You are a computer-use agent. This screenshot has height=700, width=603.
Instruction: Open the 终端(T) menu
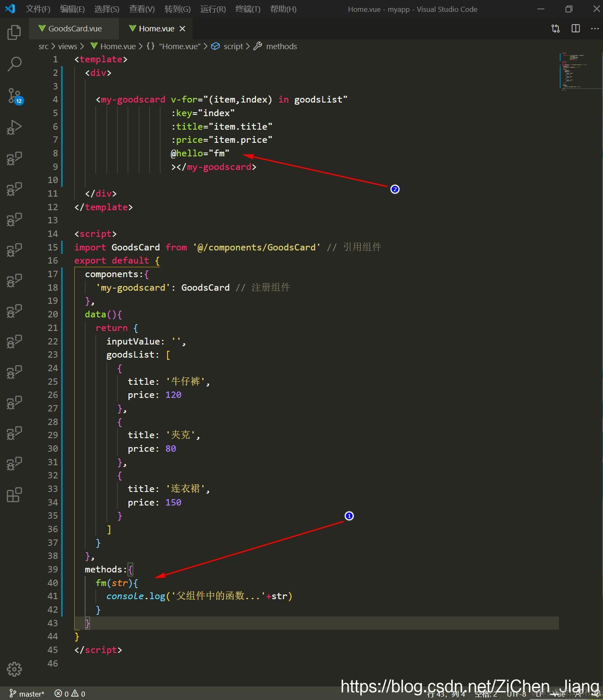point(248,9)
